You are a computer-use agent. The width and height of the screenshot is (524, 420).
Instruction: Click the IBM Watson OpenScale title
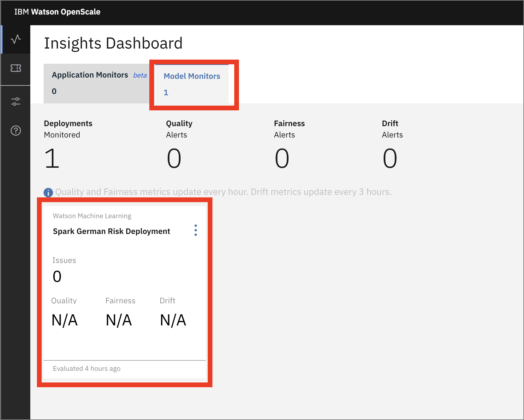click(57, 12)
